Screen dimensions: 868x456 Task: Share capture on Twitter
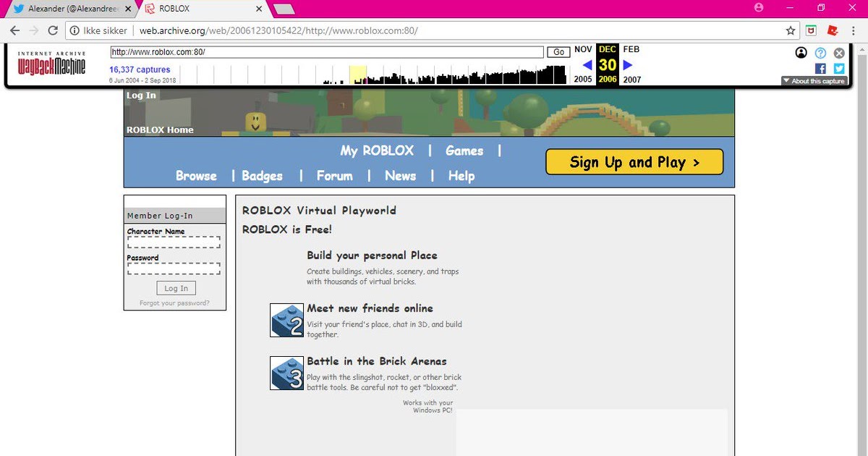pyautogui.click(x=839, y=68)
